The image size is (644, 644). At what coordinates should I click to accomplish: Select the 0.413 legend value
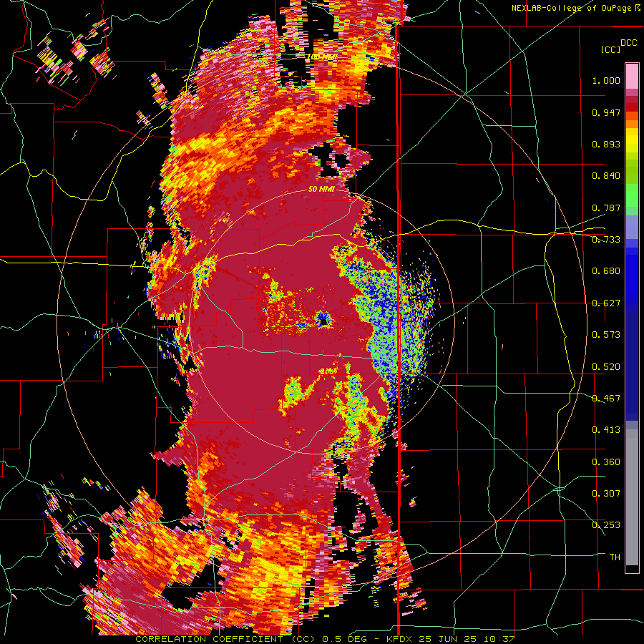point(606,430)
